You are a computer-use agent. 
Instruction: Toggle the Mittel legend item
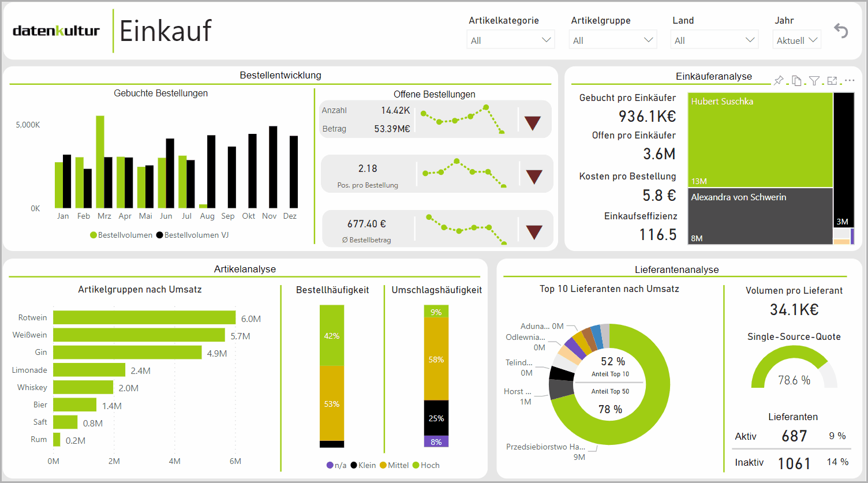click(x=394, y=465)
